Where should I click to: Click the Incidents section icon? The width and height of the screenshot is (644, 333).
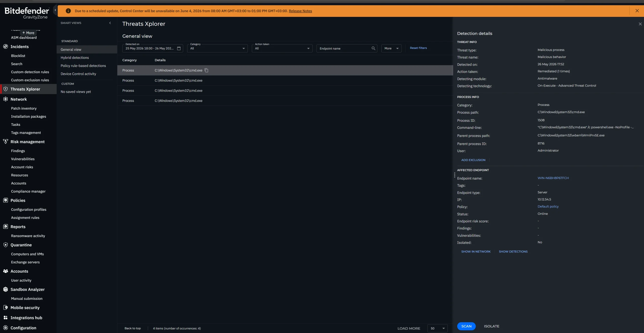click(6, 47)
